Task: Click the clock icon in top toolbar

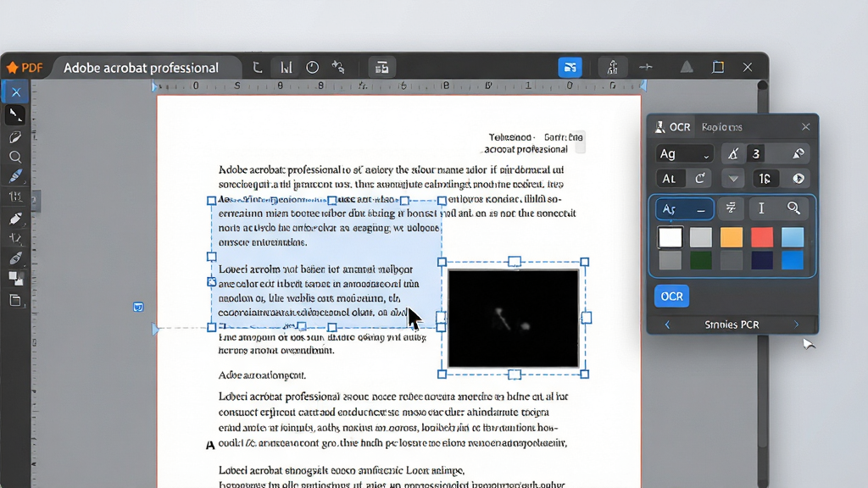Action: pyautogui.click(x=312, y=68)
